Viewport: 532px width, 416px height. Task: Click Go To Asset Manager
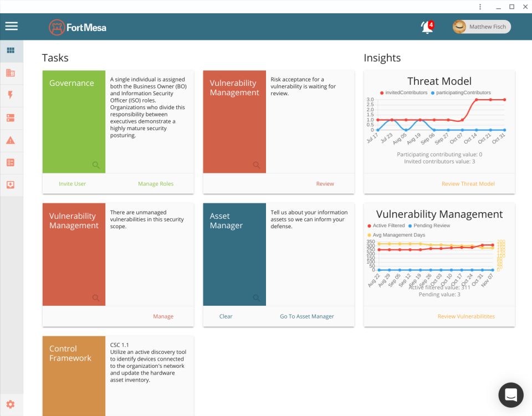(307, 316)
